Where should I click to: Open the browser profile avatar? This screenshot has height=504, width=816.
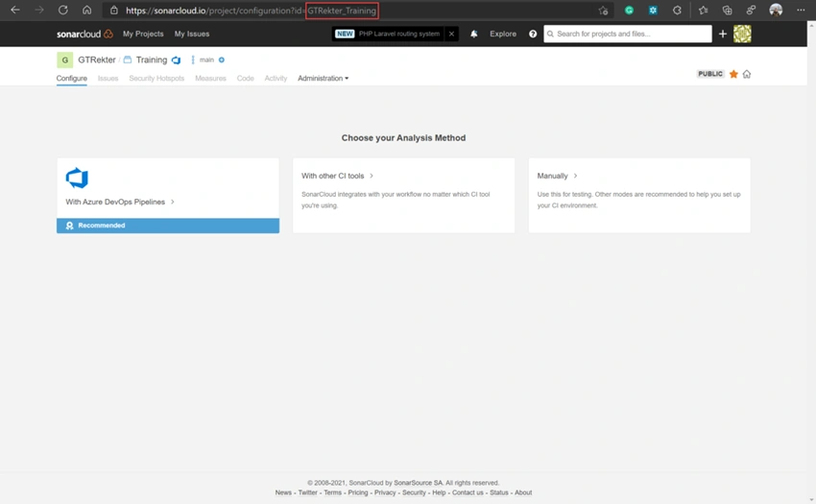pos(776,10)
